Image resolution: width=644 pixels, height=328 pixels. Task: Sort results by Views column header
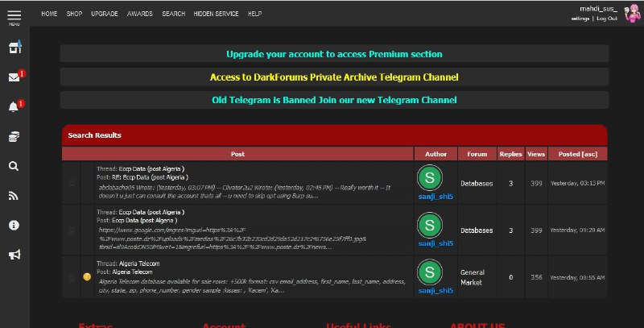pyautogui.click(x=536, y=154)
